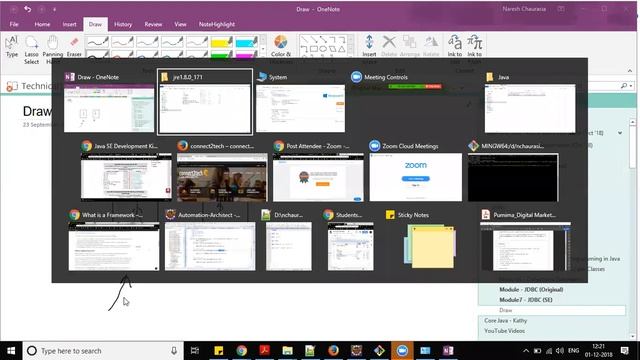Open Google Chrome from taskbar

point(242,351)
